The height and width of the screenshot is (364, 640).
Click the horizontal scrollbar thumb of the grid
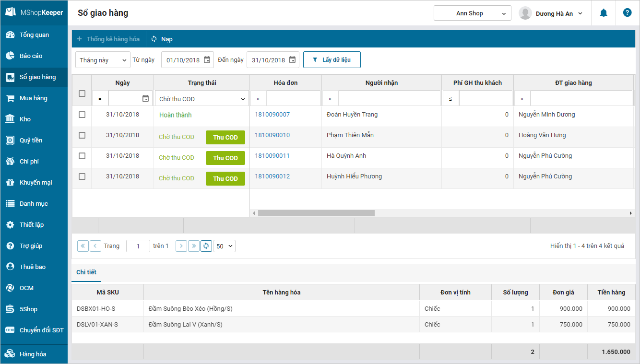[x=316, y=213]
